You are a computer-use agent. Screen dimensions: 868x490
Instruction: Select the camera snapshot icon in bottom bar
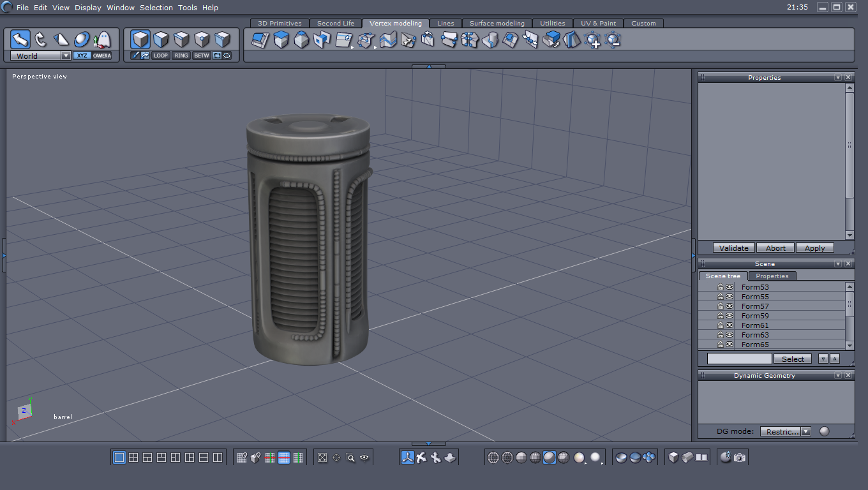(x=740, y=457)
